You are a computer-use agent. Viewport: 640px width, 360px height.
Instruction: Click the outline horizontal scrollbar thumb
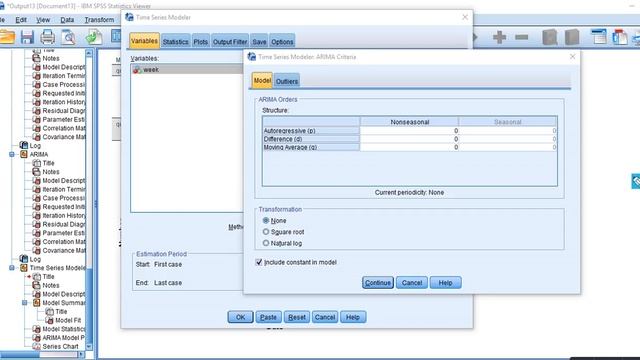pos(20,354)
